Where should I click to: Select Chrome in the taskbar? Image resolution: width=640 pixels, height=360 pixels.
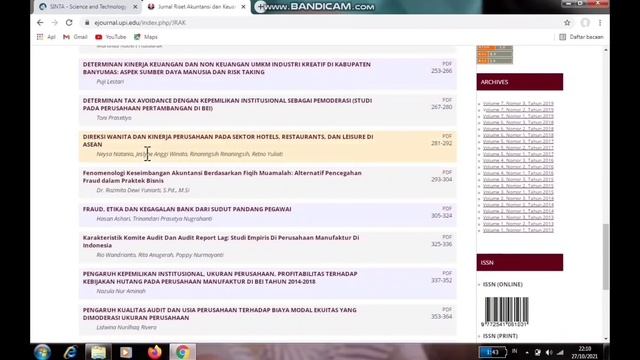point(182,352)
